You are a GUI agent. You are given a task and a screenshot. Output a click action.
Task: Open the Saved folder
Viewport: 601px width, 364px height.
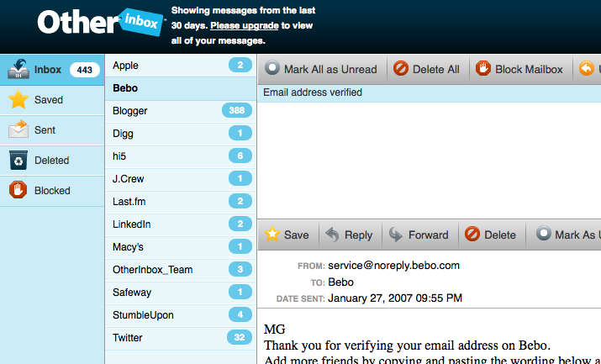coord(52,100)
